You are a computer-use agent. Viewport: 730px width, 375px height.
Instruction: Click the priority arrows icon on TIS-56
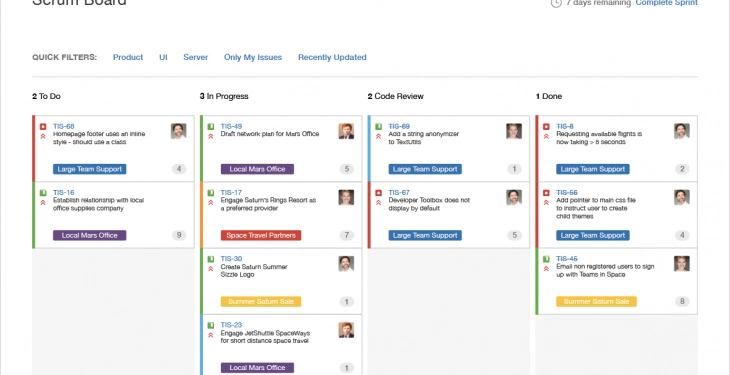click(x=546, y=203)
